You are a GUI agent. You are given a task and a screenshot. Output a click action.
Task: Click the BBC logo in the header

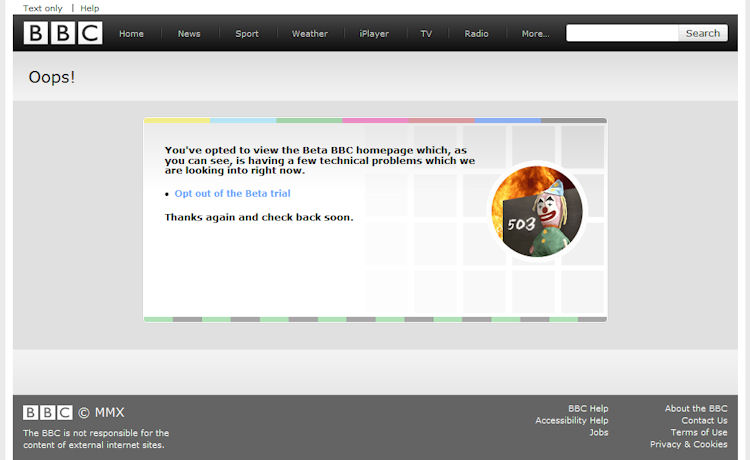(63, 33)
